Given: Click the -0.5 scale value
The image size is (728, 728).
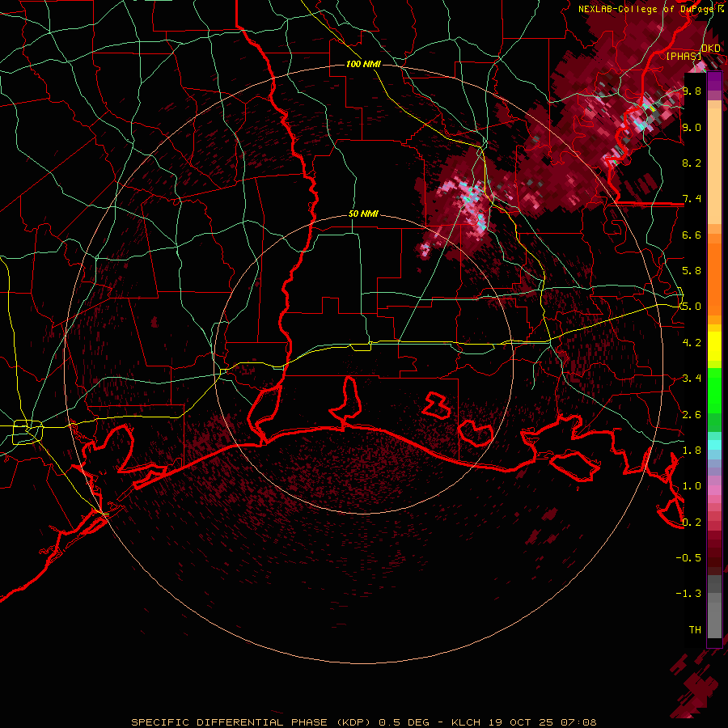Looking at the screenshot, I should click(688, 558).
